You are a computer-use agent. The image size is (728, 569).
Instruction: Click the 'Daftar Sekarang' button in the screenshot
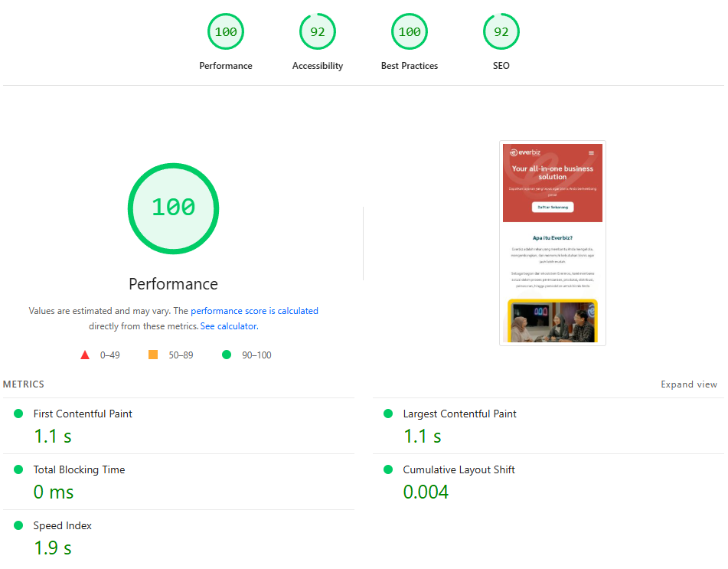(x=553, y=207)
